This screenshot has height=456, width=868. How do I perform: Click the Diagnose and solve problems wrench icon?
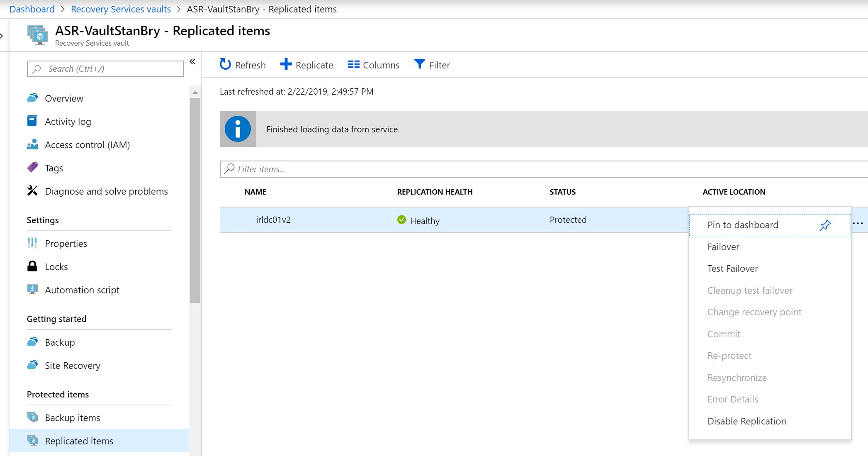coord(32,190)
